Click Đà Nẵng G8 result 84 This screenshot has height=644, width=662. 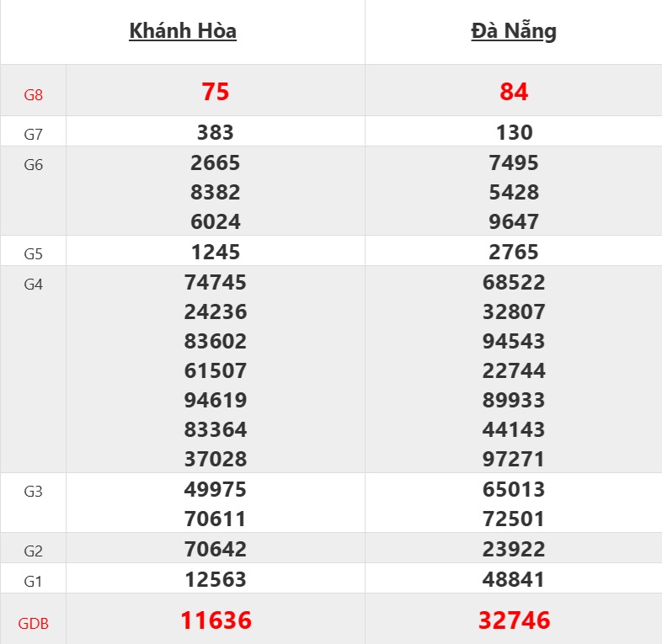(x=514, y=92)
